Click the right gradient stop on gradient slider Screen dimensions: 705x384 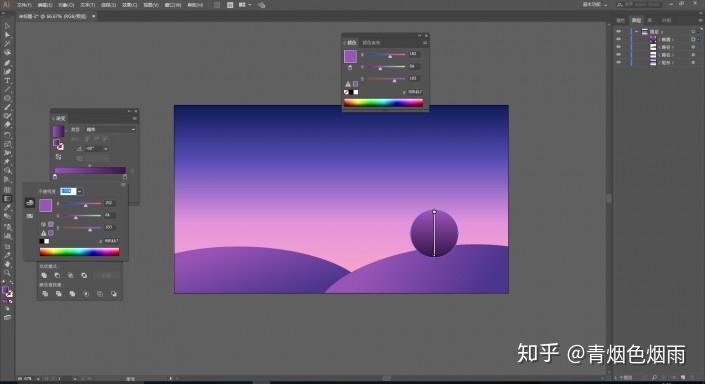tap(125, 177)
